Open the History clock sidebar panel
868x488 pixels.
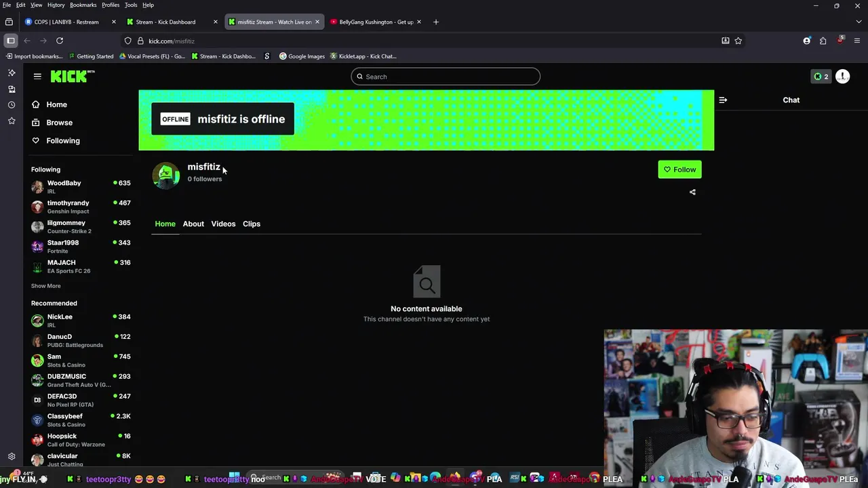click(x=12, y=105)
